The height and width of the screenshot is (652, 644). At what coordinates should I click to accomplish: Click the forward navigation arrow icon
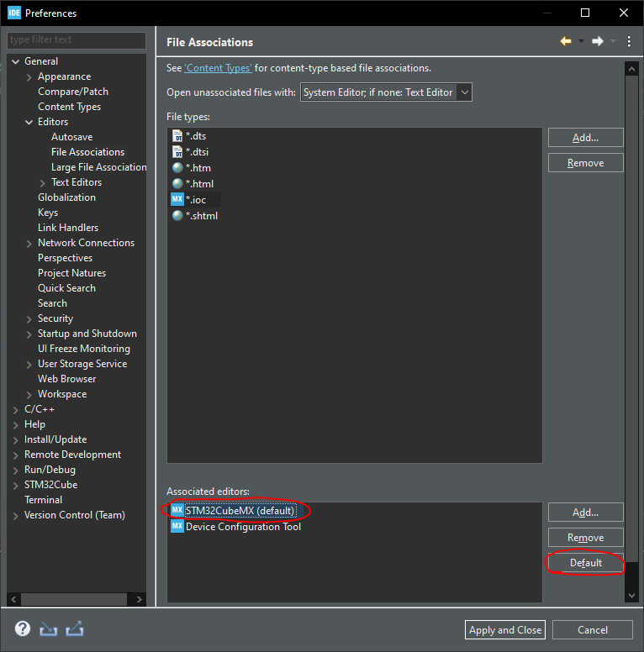click(x=598, y=41)
